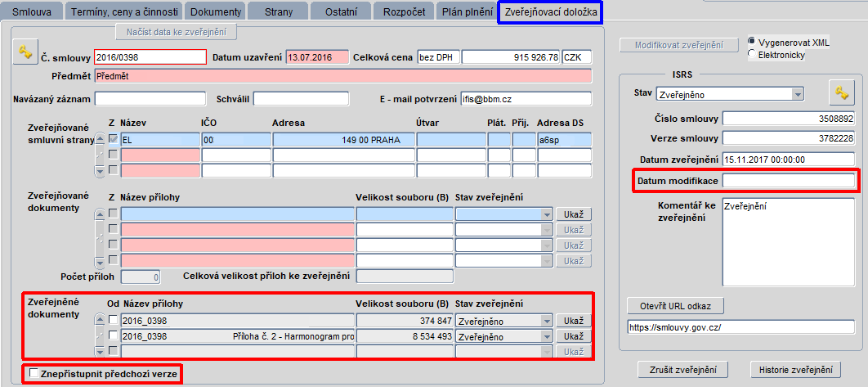Select the Elektronicky radio option
The height and width of the screenshot is (387, 868).
click(751, 54)
